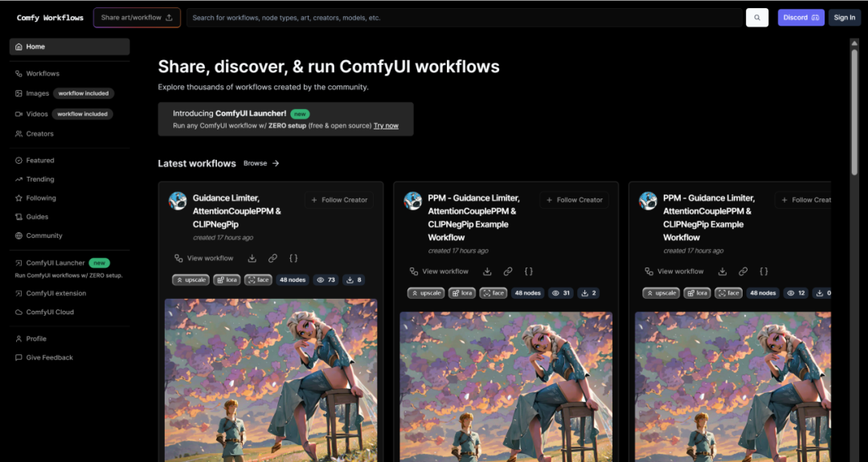The height and width of the screenshot is (462, 868).
Task: Follow Creator on first Guidance Limiter card
Action: point(339,200)
